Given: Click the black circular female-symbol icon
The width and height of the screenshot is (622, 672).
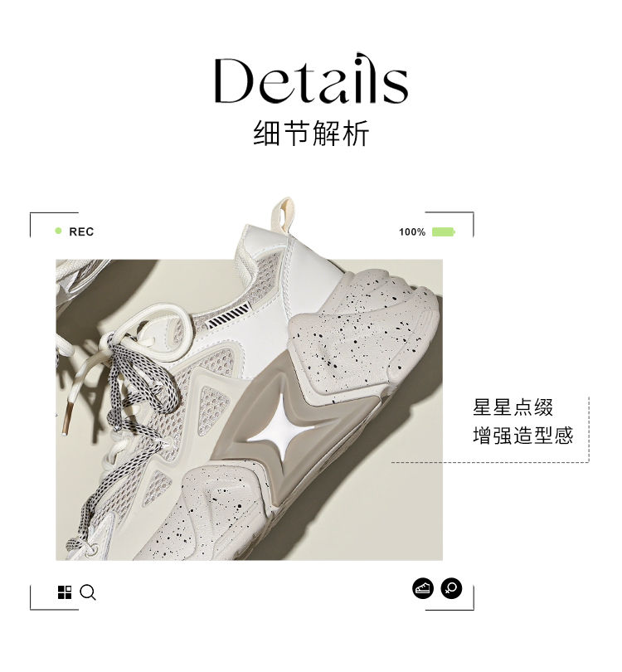Looking at the screenshot, I should click(451, 588).
